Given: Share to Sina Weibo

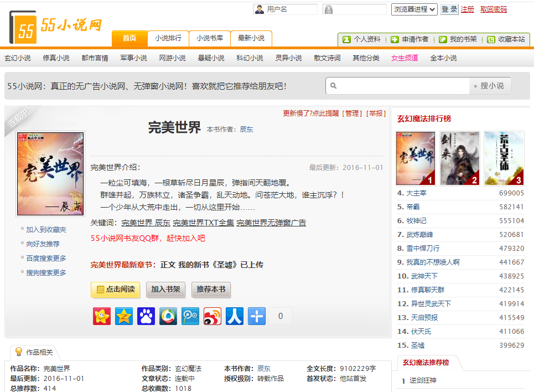Looking at the screenshot, I should coord(212,316).
